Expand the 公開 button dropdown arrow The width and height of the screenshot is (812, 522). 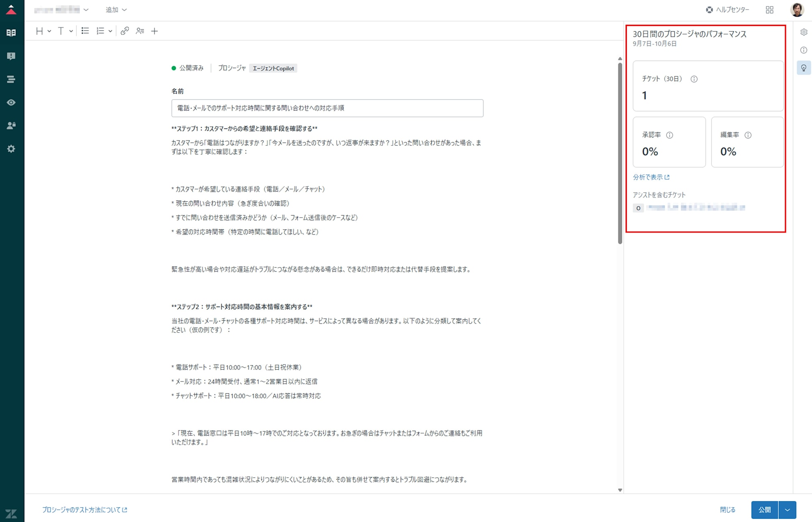coord(787,510)
